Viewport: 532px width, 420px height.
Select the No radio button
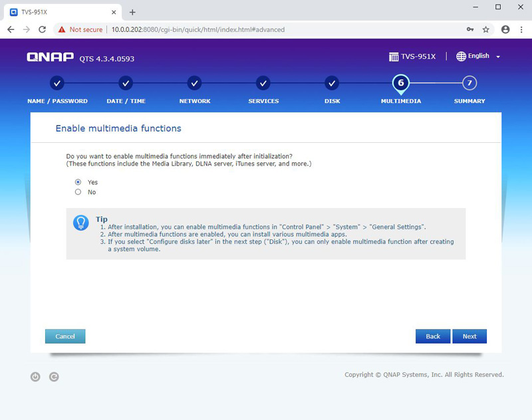pyautogui.click(x=78, y=192)
